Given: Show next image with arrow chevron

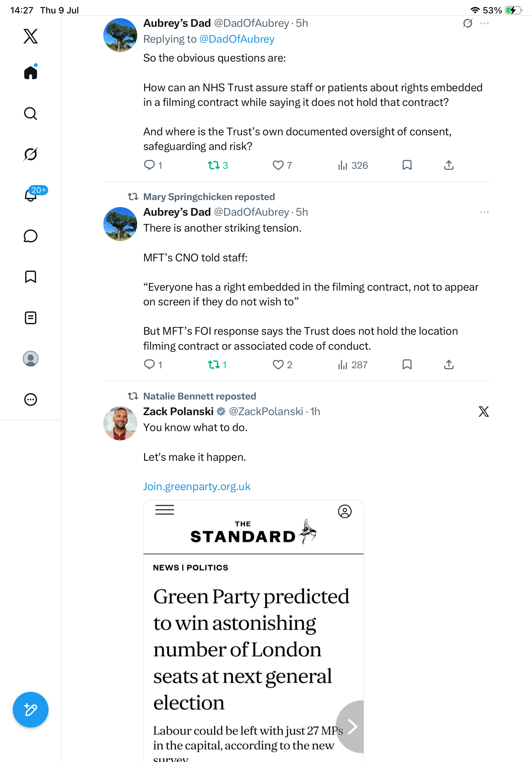Looking at the screenshot, I should pos(351,727).
